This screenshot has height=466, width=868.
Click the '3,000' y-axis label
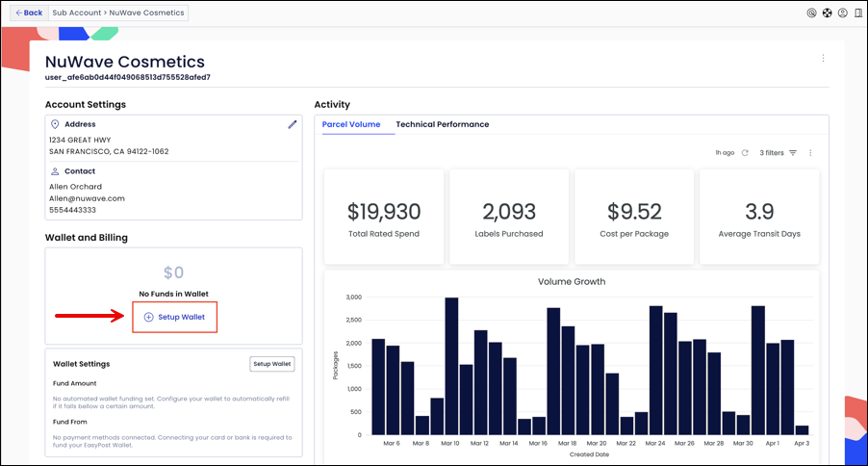354,298
